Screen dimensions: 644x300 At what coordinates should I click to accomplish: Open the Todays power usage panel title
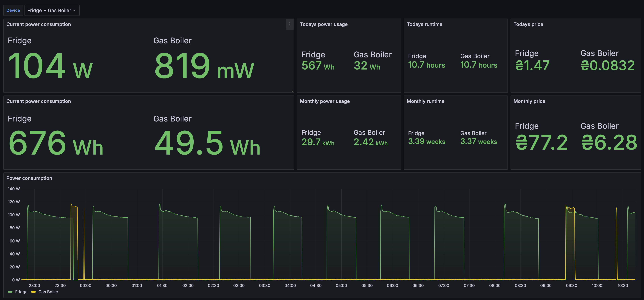coord(324,24)
